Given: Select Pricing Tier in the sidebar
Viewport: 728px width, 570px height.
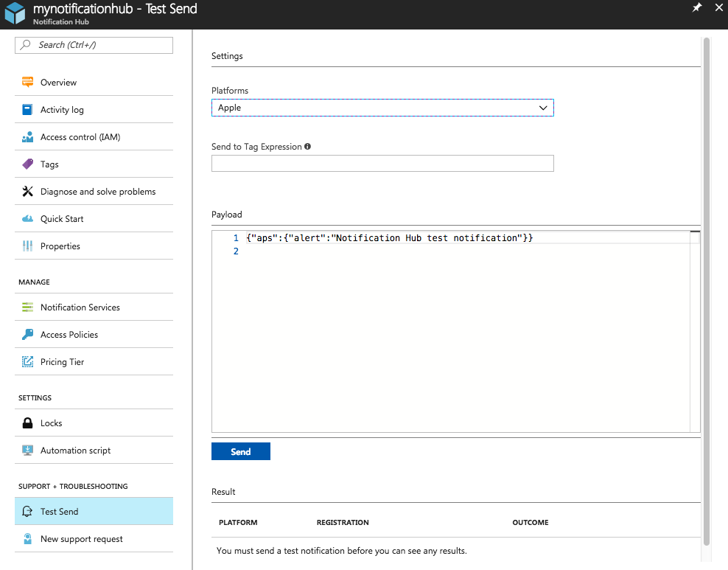Looking at the screenshot, I should coord(62,362).
